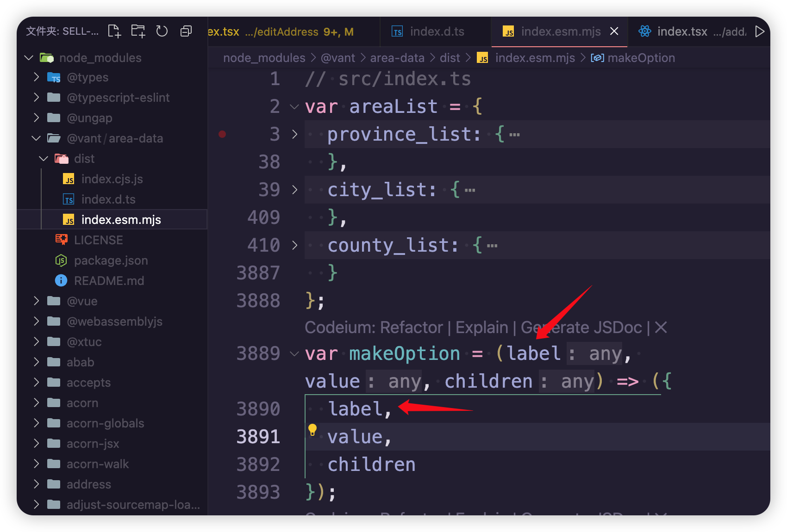Select the address folder
Screen dimensions: 787x532
[x=112, y=484]
